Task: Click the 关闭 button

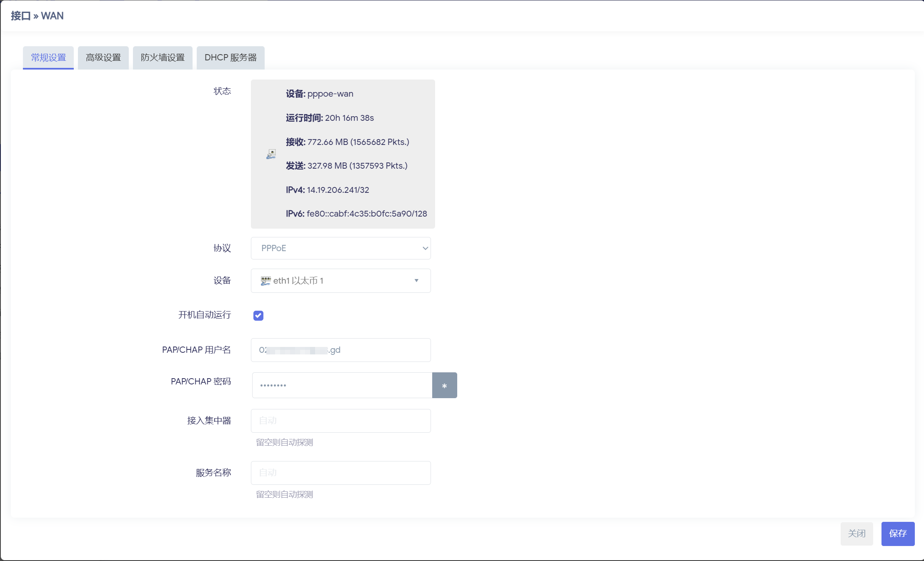Action: coord(856,534)
